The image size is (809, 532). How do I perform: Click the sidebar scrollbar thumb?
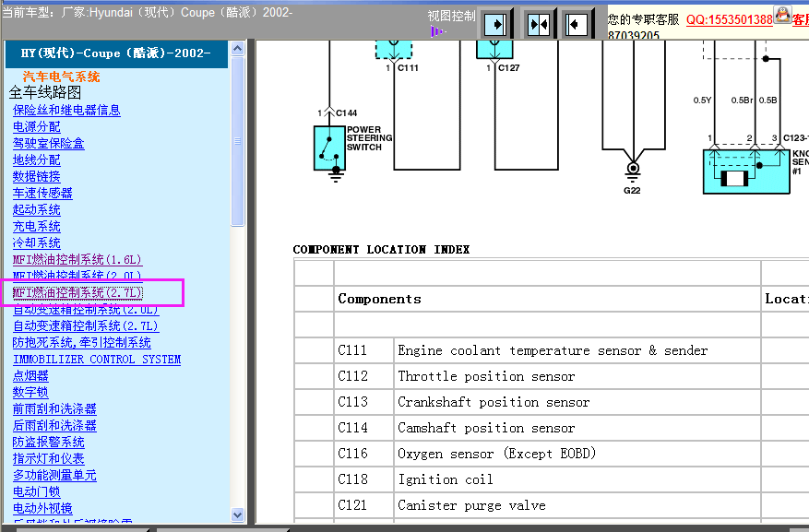[x=237, y=141]
